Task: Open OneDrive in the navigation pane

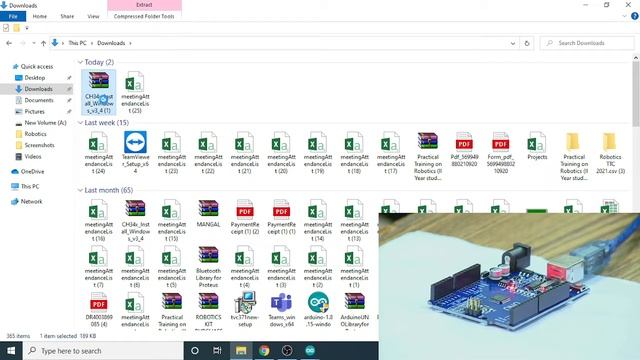Action: click(x=32, y=171)
